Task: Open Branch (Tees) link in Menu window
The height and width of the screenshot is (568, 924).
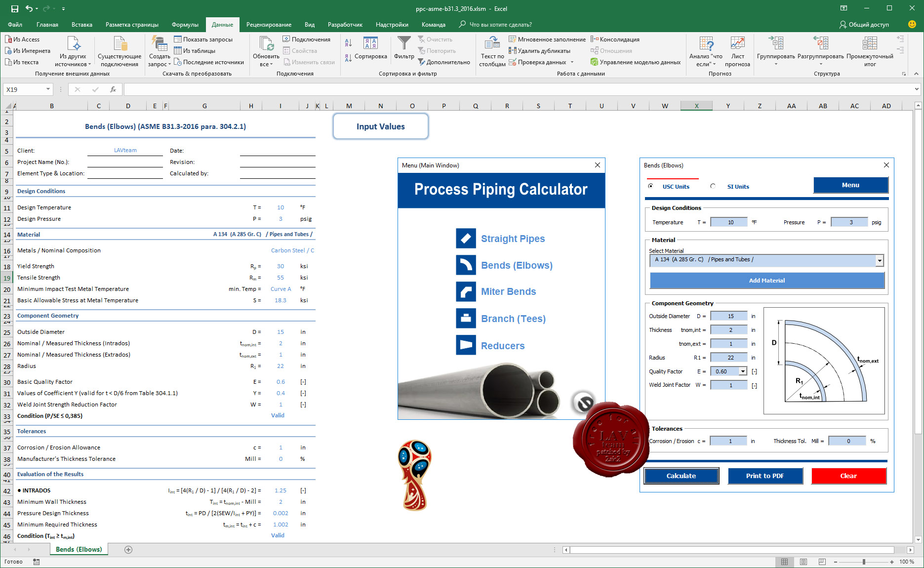Action: 513,319
